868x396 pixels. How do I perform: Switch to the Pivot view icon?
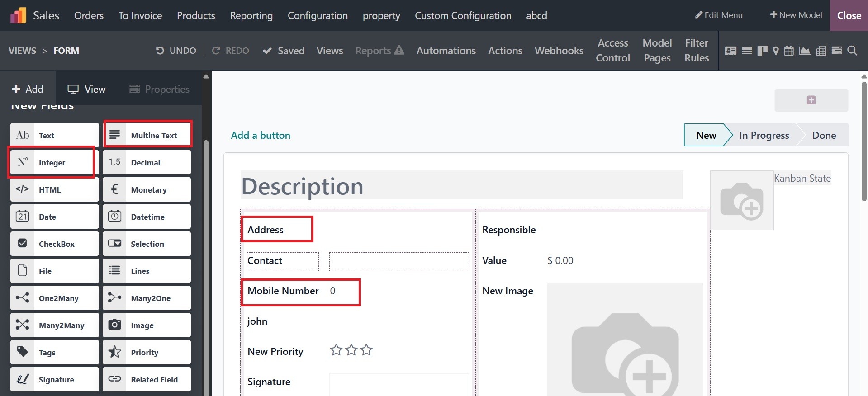click(x=821, y=51)
